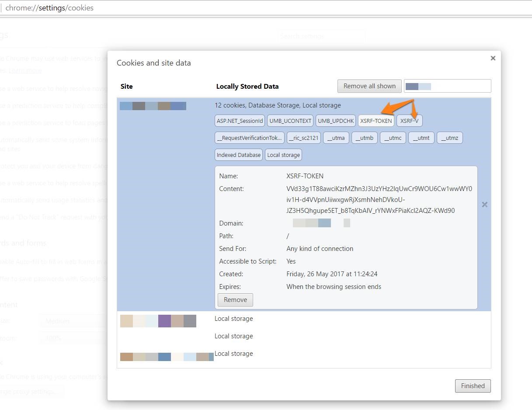Open the Local storage chip
This screenshot has width=532, height=410.
click(283, 155)
